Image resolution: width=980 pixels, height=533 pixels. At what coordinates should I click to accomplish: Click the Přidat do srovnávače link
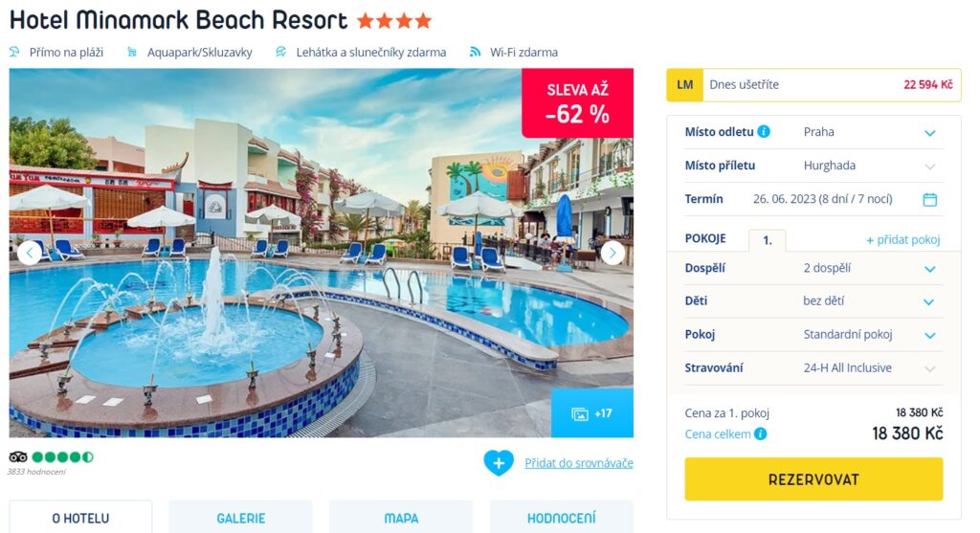coord(579,463)
